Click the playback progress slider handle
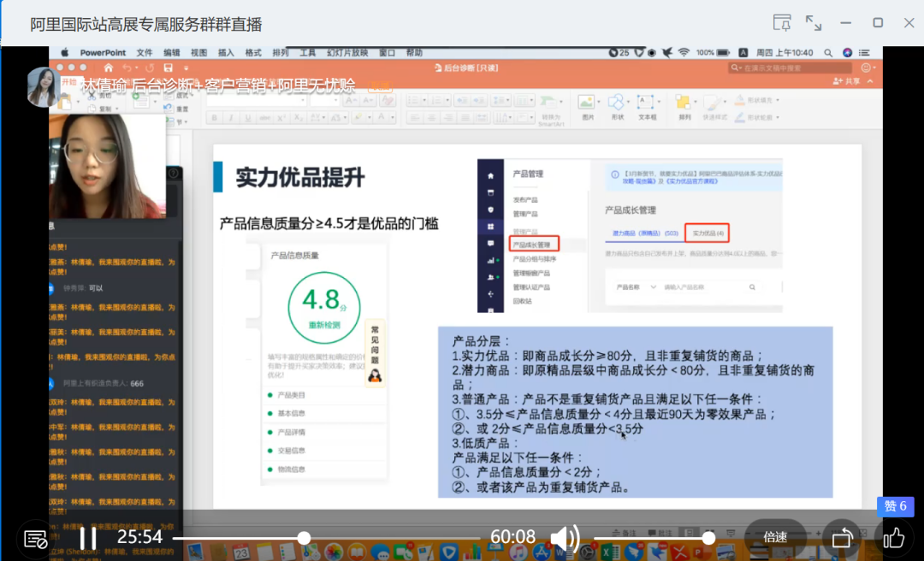The width and height of the screenshot is (924, 561). (304, 538)
